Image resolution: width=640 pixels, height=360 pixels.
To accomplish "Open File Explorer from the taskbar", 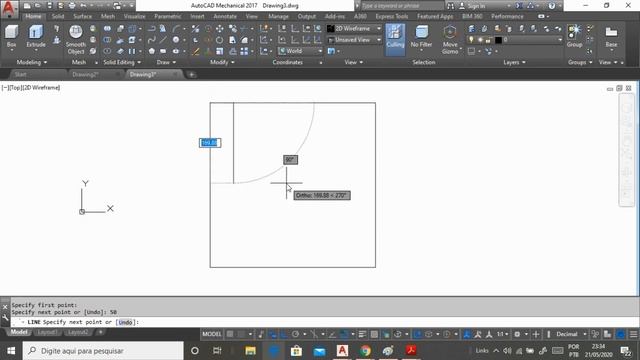I will tap(250, 351).
